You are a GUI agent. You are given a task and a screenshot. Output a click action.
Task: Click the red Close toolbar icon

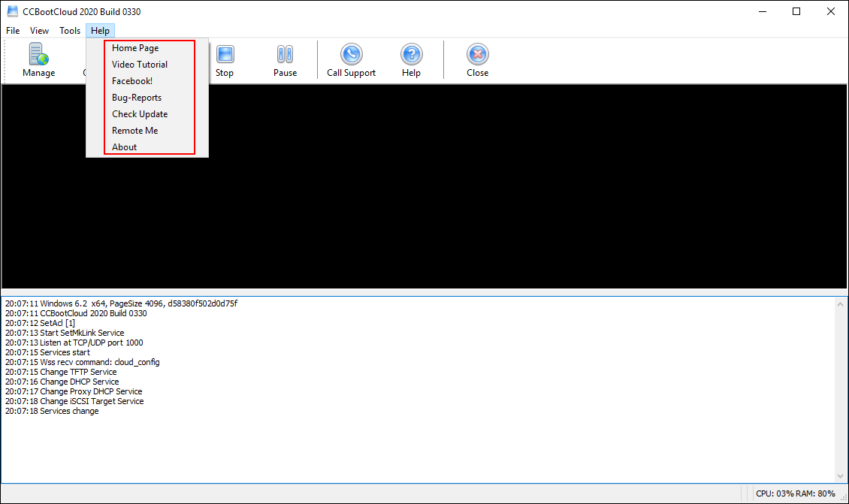(x=477, y=55)
